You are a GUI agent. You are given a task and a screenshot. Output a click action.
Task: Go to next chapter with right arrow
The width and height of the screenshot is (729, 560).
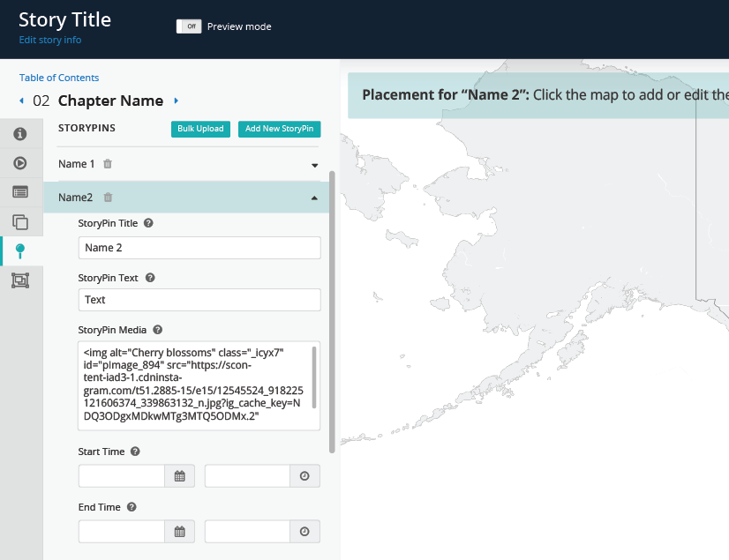coord(177,101)
